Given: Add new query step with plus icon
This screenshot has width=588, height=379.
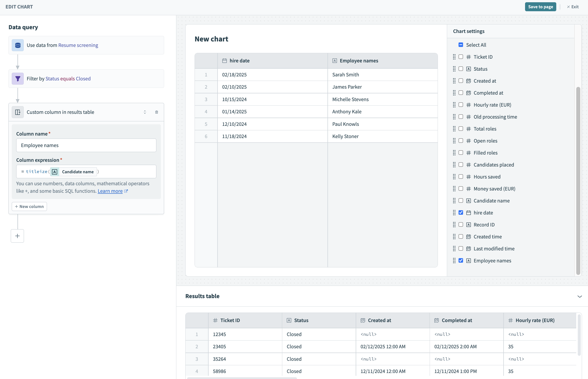Looking at the screenshot, I should tap(17, 236).
